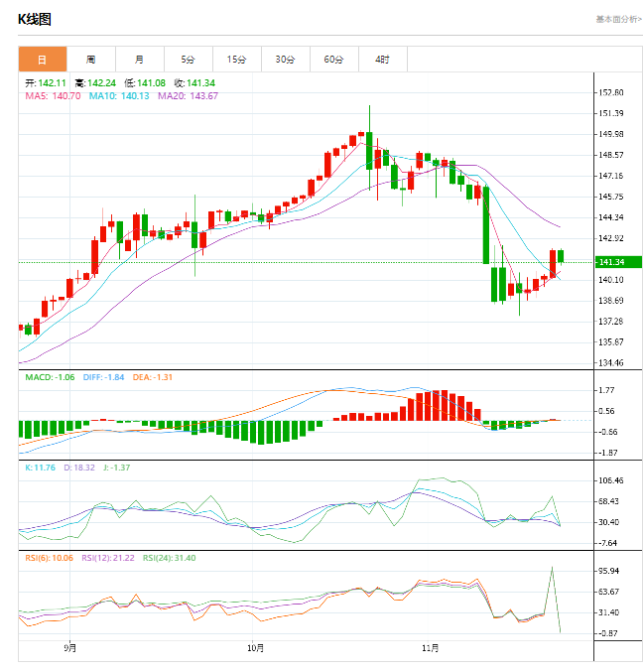Screen dimensions: 644x672
Task: Click the RSI(24): 31.40 label
Action: tap(170, 559)
